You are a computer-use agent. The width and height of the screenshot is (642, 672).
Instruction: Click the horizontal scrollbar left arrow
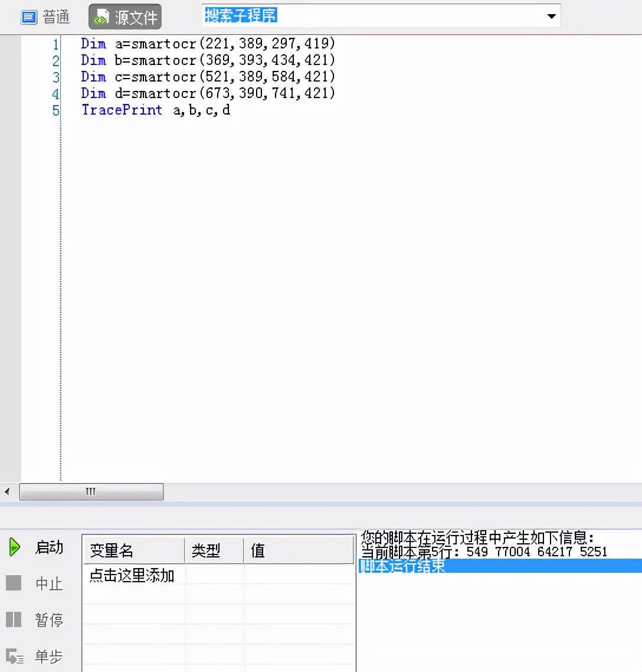click(6, 491)
